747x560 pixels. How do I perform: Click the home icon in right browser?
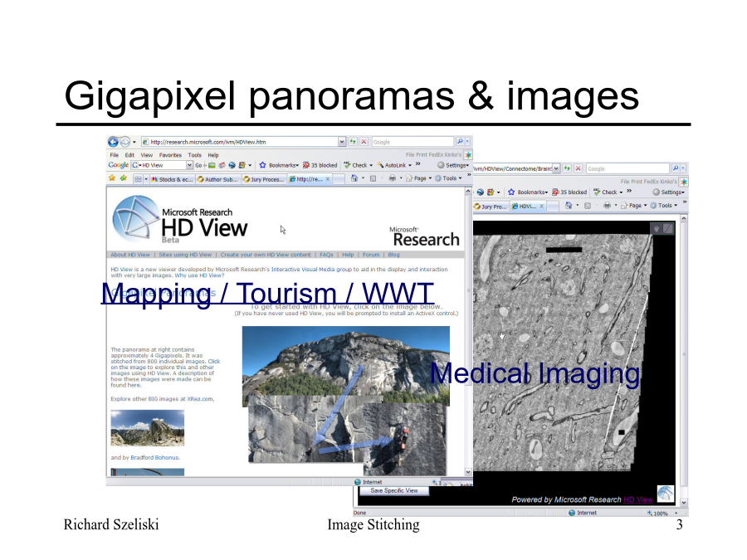pyautogui.click(x=568, y=205)
